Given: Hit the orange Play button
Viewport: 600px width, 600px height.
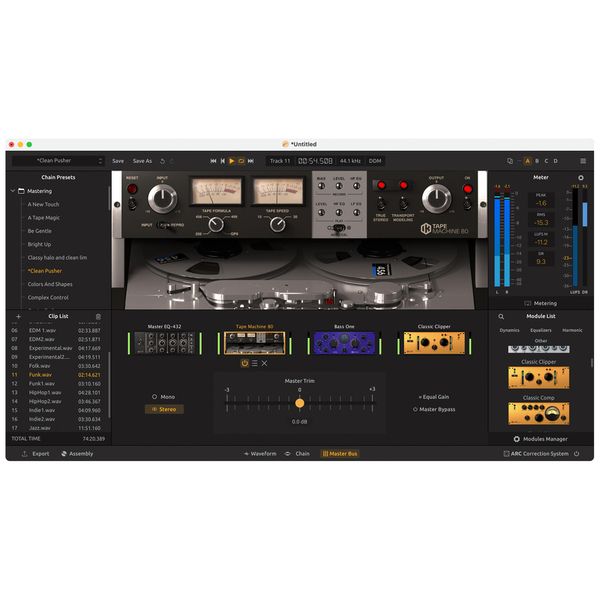Looking at the screenshot, I should pos(232,161).
